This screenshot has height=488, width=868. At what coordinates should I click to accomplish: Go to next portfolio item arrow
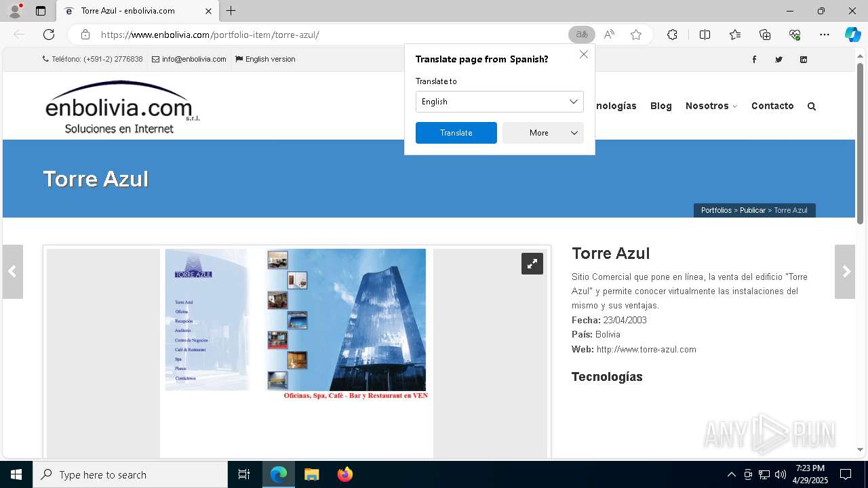point(845,272)
